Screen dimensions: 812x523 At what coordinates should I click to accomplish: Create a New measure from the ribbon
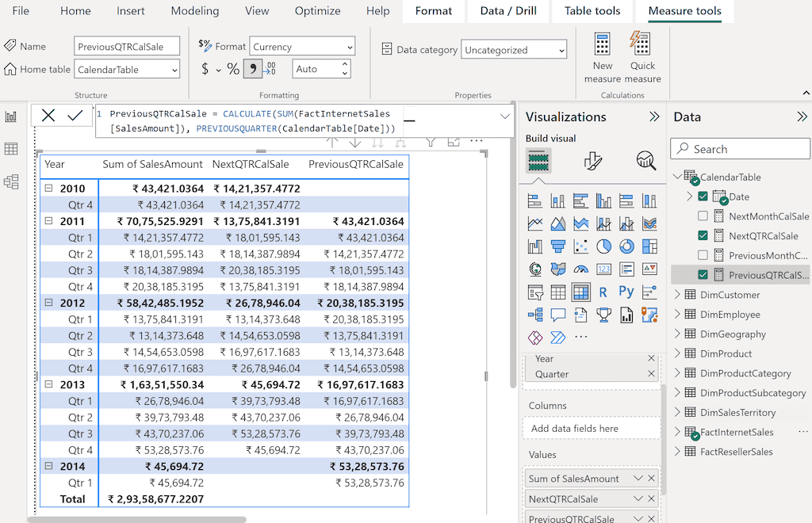point(602,55)
